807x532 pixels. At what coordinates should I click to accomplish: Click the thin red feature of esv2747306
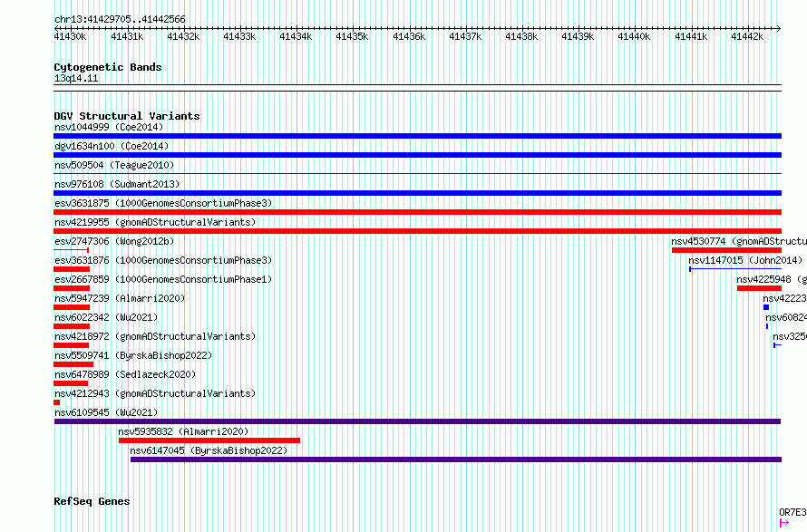pos(71,250)
